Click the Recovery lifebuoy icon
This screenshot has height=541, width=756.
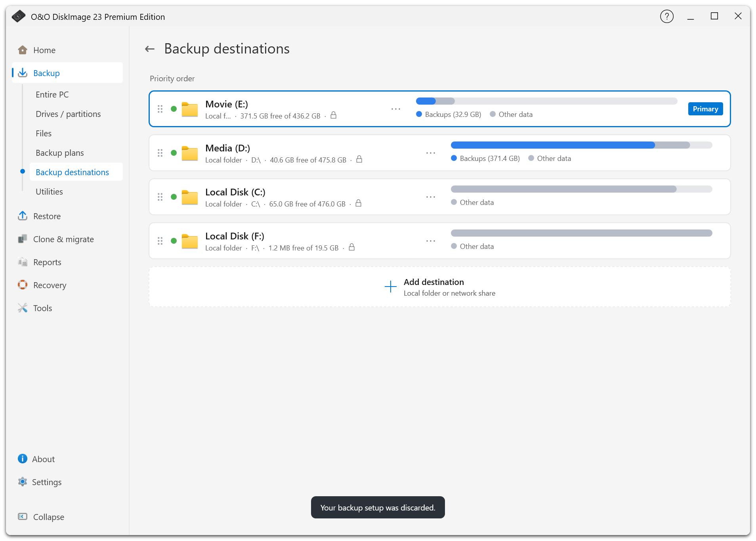point(23,285)
